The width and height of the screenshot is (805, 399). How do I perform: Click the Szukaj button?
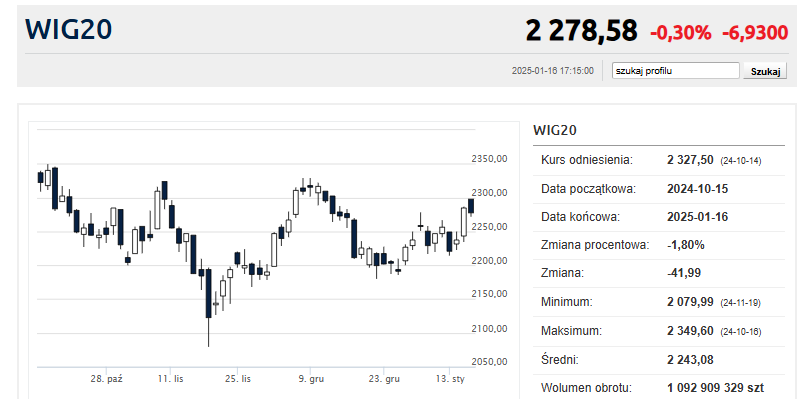pyautogui.click(x=765, y=71)
